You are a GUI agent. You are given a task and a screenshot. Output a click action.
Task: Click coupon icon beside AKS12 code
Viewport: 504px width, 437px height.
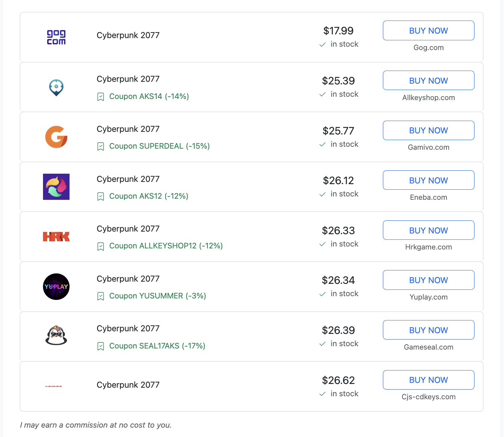pyautogui.click(x=101, y=196)
